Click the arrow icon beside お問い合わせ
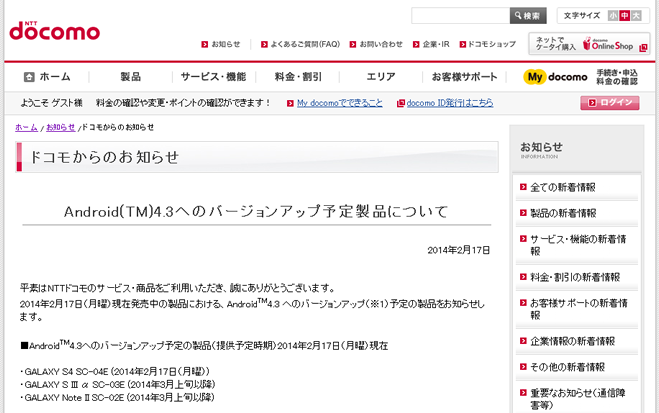Image resolution: width=659 pixels, height=413 pixels. (x=353, y=44)
